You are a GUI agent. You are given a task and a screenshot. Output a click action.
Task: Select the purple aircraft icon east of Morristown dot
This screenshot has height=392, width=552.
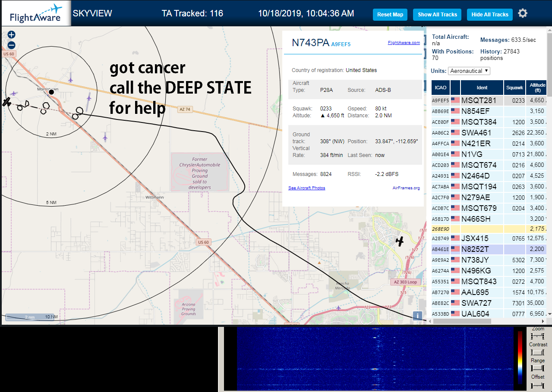[89, 97]
